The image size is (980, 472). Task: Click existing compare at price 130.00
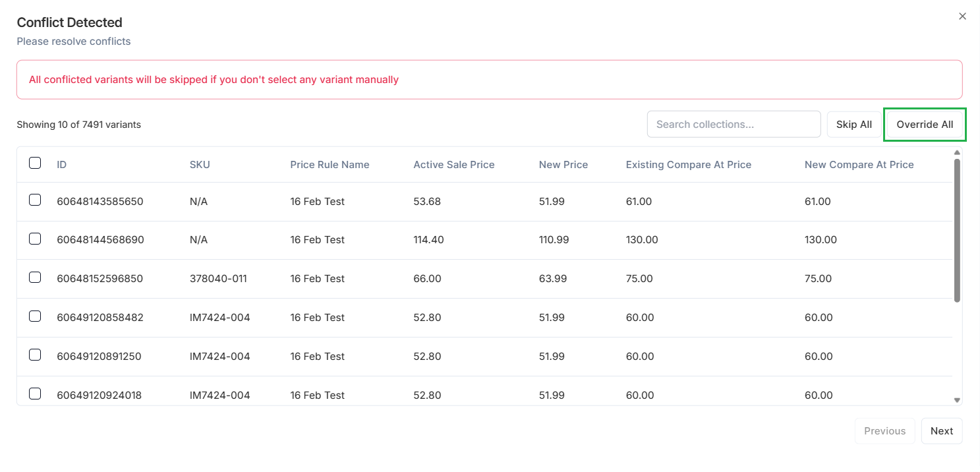[x=642, y=240]
